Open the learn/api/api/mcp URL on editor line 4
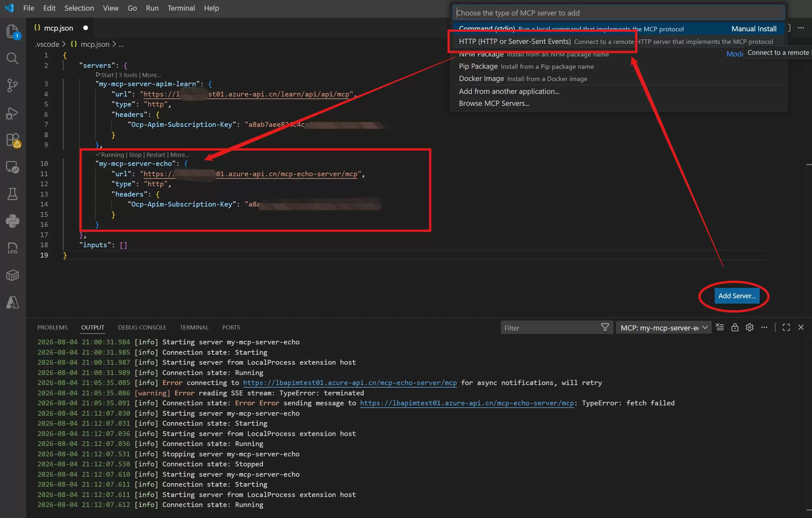812x518 pixels. click(246, 94)
